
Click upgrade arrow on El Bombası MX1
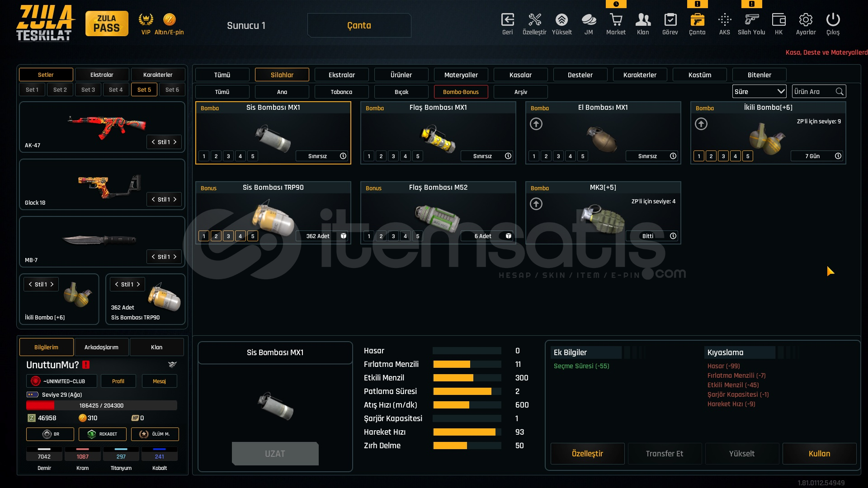pyautogui.click(x=536, y=124)
